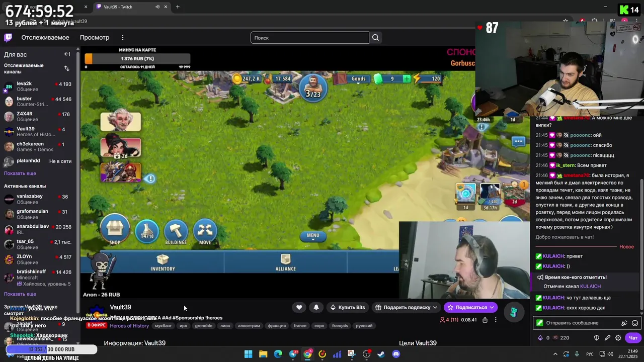Open the chat shield moderation icon
644x362 pixels.
(x=597, y=338)
